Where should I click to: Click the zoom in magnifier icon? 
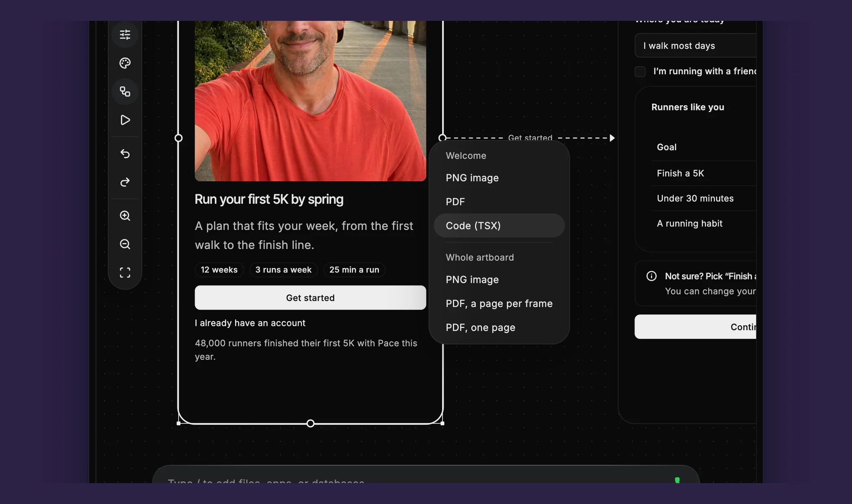tap(125, 216)
